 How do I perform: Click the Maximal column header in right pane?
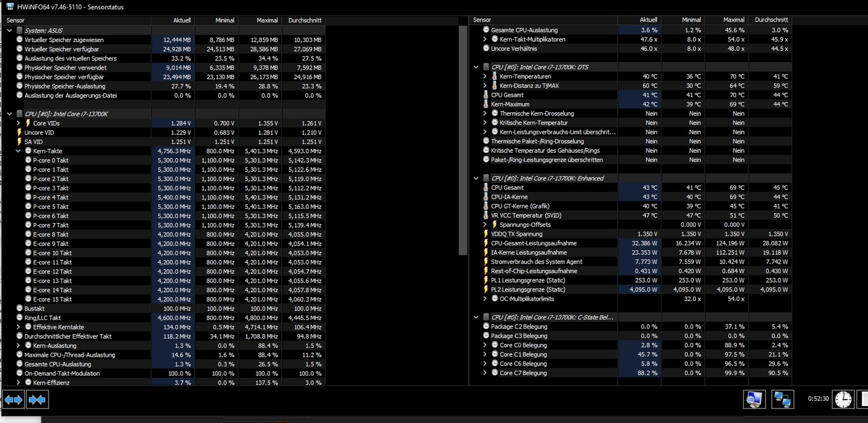click(x=726, y=20)
